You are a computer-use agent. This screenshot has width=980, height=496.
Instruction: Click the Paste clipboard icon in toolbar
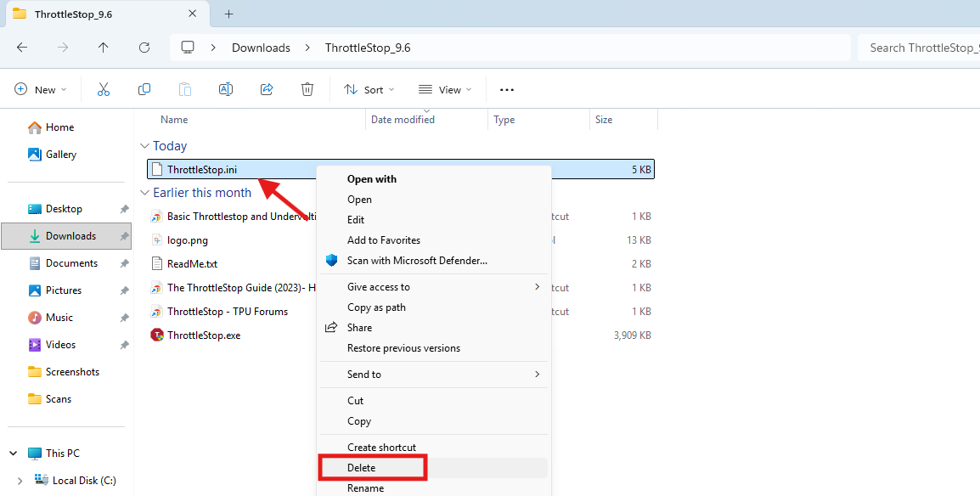(x=185, y=89)
